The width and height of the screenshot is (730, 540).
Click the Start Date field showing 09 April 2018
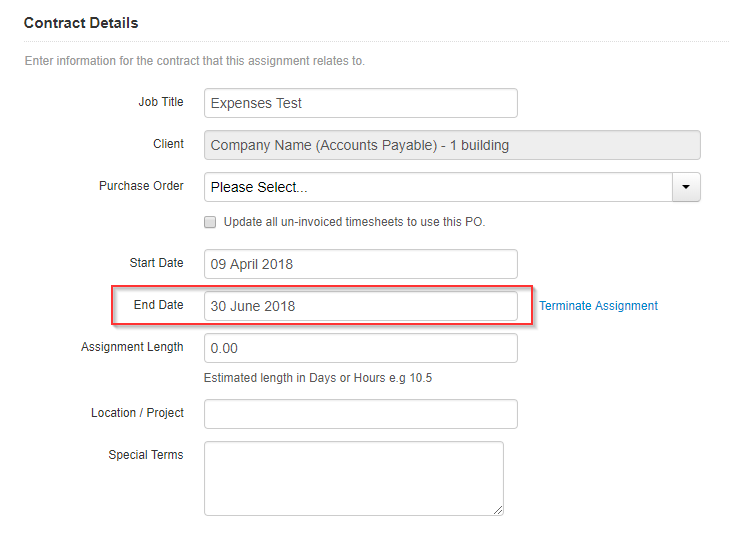click(x=360, y=264)
